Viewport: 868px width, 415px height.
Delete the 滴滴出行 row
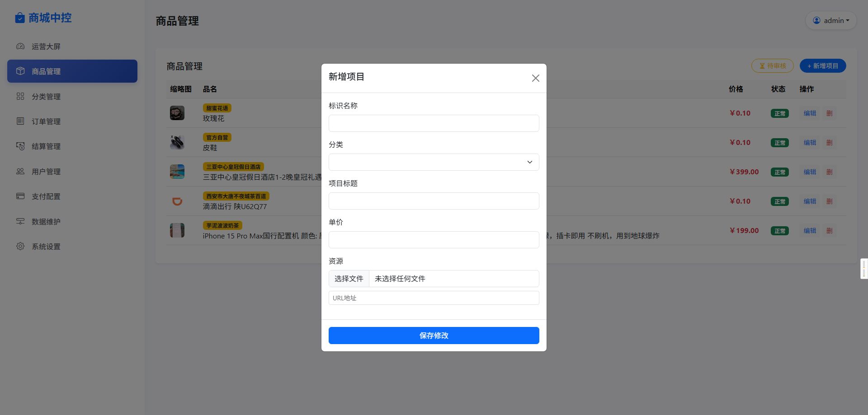pos(829,201)
